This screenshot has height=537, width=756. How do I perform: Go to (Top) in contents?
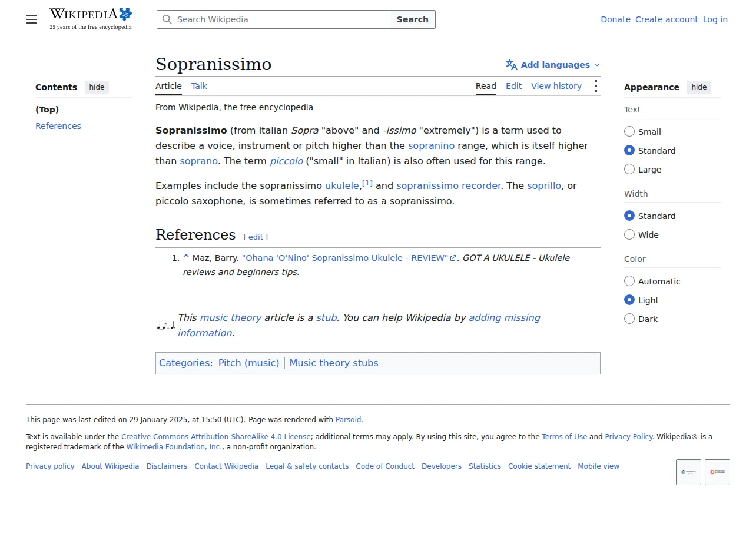47,110
